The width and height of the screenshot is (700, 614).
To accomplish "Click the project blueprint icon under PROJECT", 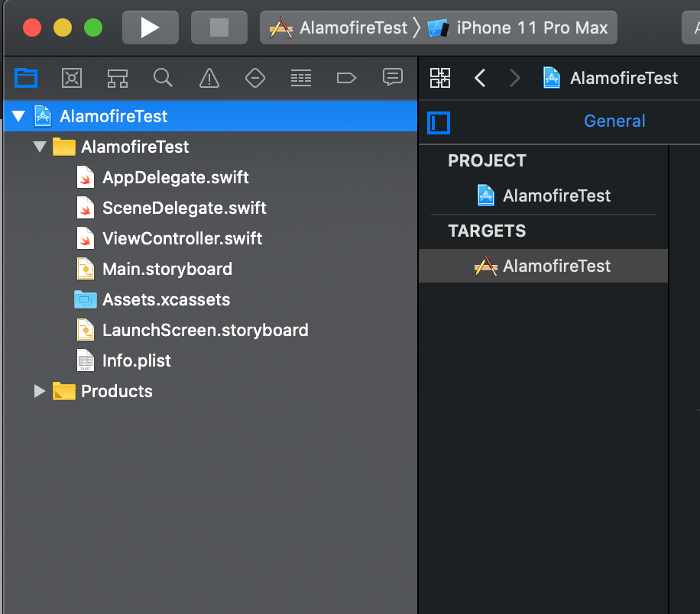I will (x=486, y=196).
